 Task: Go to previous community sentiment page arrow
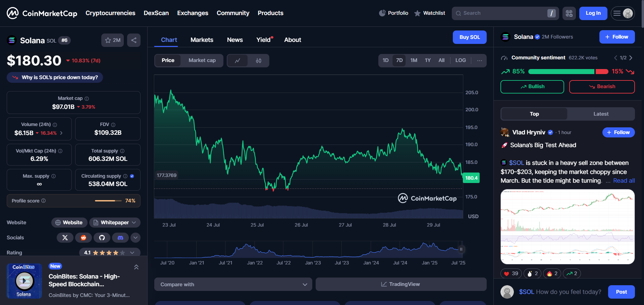[x=615, y=58]
